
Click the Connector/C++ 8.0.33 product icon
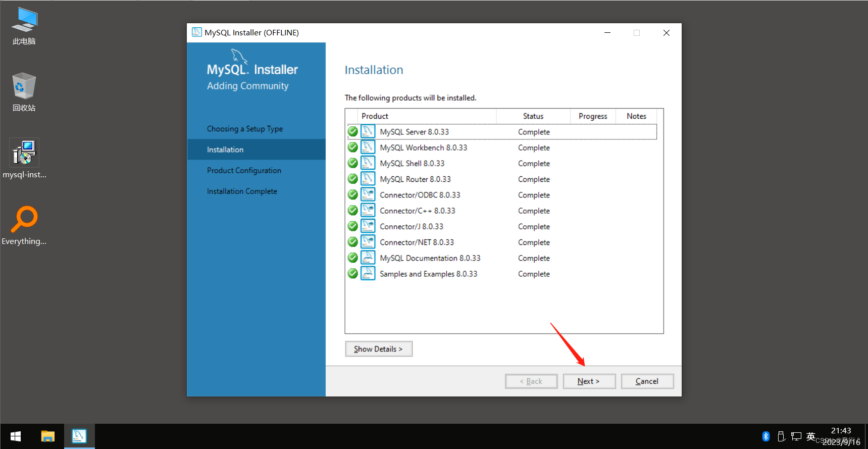tap(368, 210)
